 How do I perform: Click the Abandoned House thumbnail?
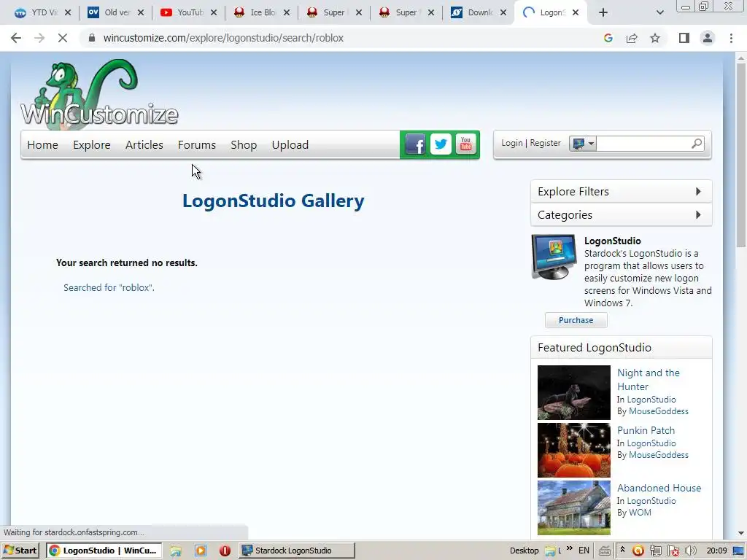pyautogui.click(x=573, y=507)
